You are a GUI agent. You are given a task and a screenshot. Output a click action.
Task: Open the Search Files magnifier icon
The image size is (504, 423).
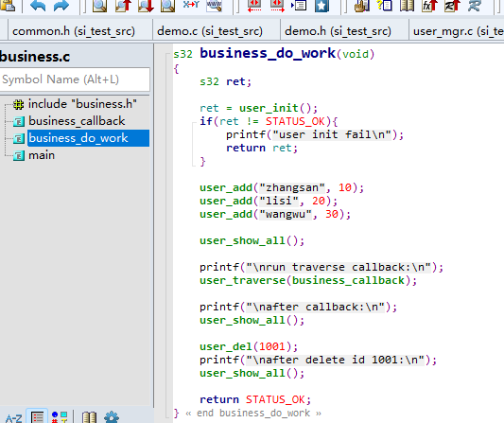tap(167, 6)
